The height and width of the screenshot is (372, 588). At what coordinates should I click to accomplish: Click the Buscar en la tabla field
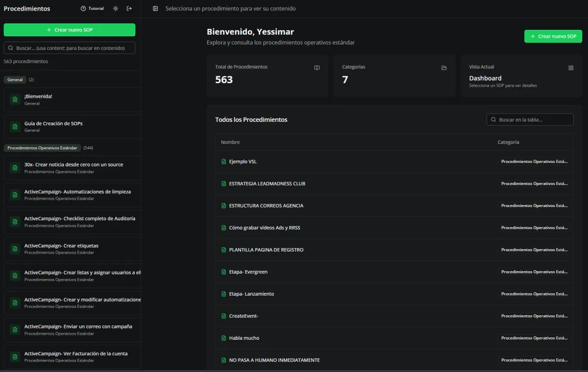click(x=530, y=119)
